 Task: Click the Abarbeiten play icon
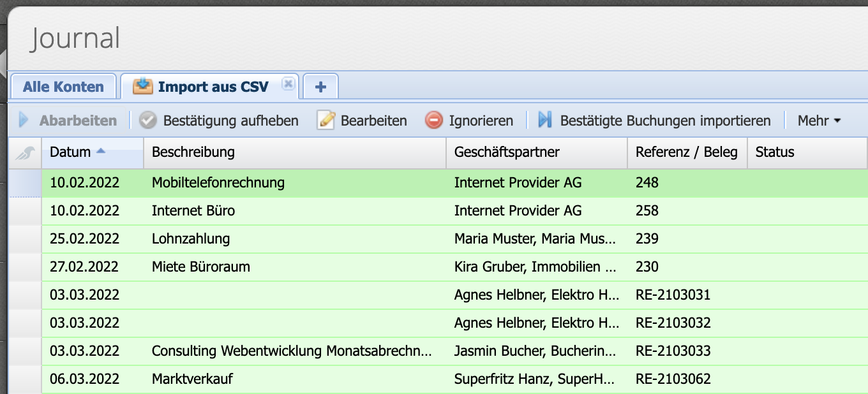tap(24, 120)
